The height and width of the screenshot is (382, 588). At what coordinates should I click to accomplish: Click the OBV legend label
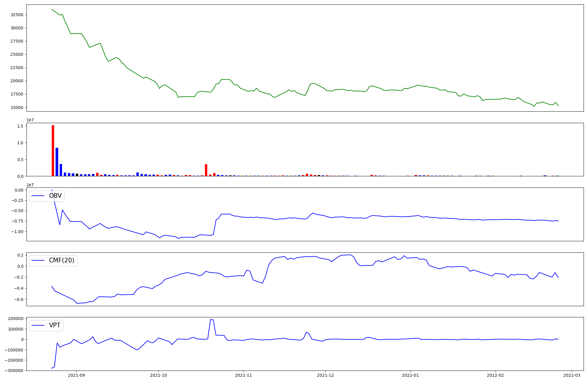pos(55,196)
